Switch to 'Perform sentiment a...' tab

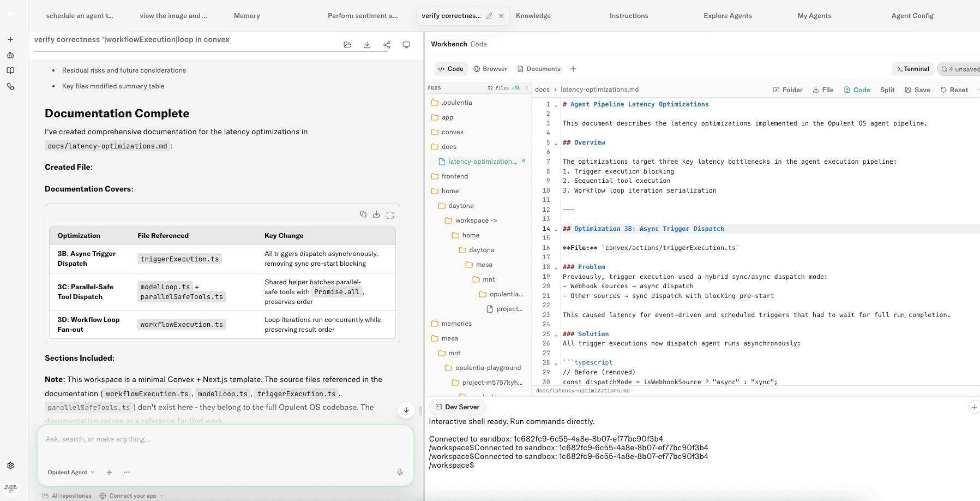pyautogui.click(x=363, y=16)
